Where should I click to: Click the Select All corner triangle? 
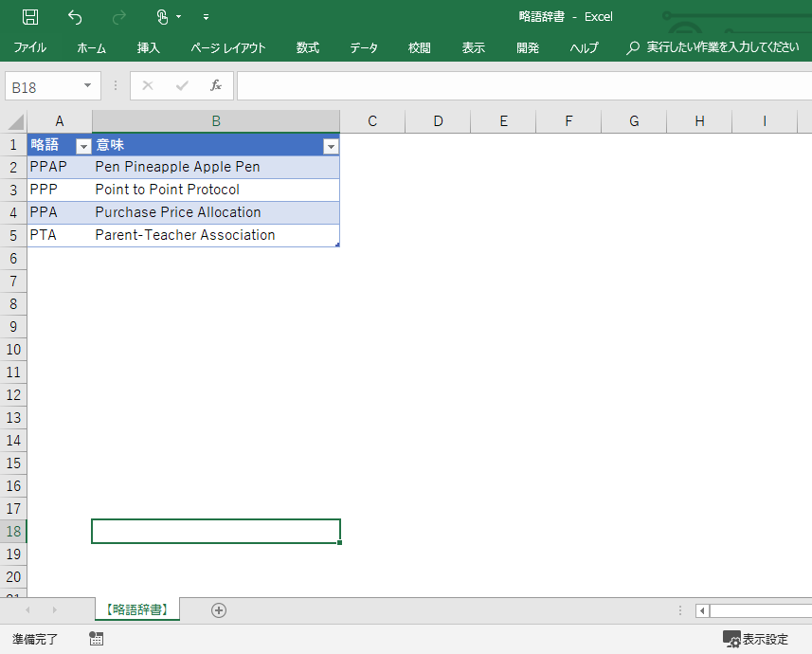[x=16, y=121]
